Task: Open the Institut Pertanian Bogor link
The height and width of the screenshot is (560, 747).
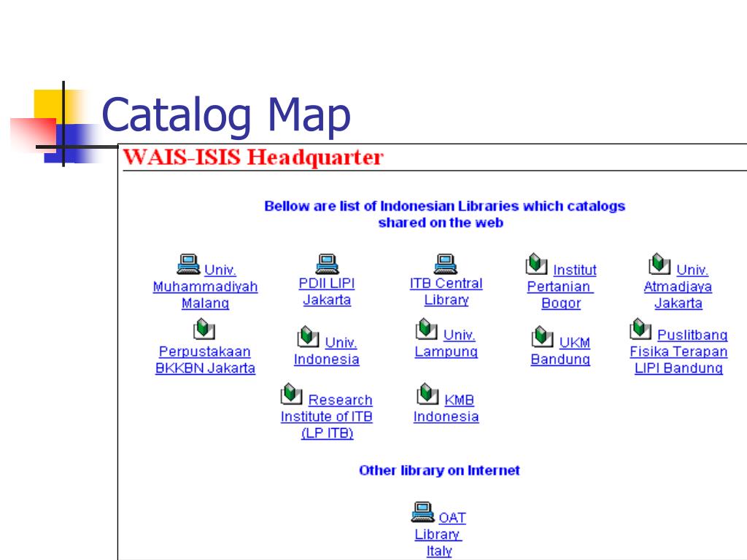Action: (561, 287)
